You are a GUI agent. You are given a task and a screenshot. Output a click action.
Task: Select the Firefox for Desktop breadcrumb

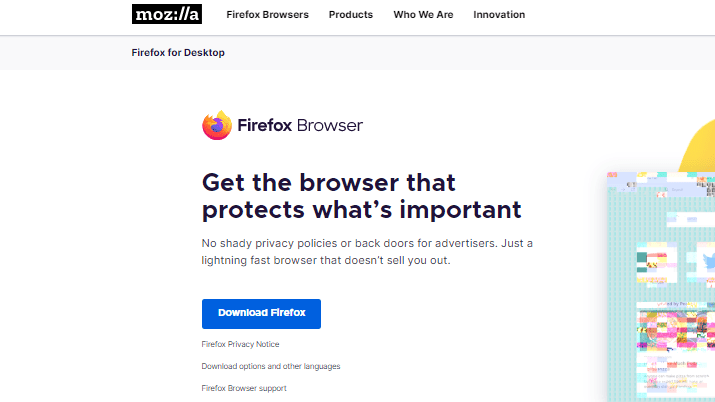(x=178, y=52)
